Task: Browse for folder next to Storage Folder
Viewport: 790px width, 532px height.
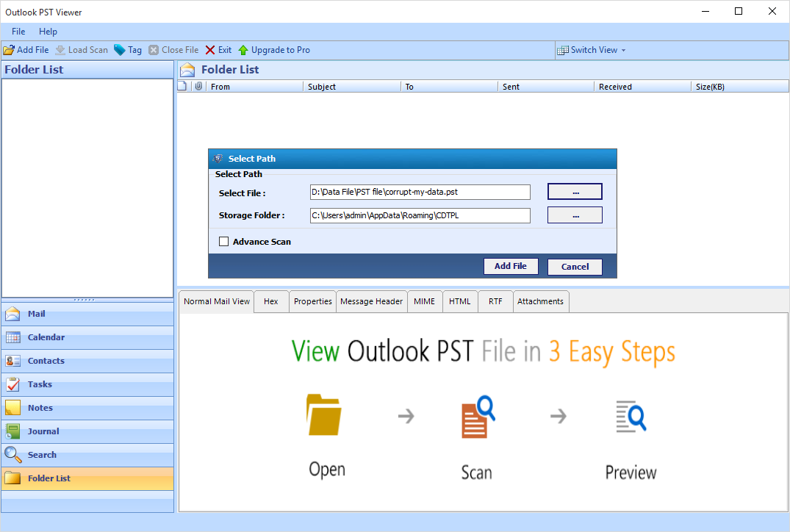Action: pos(575,215)
